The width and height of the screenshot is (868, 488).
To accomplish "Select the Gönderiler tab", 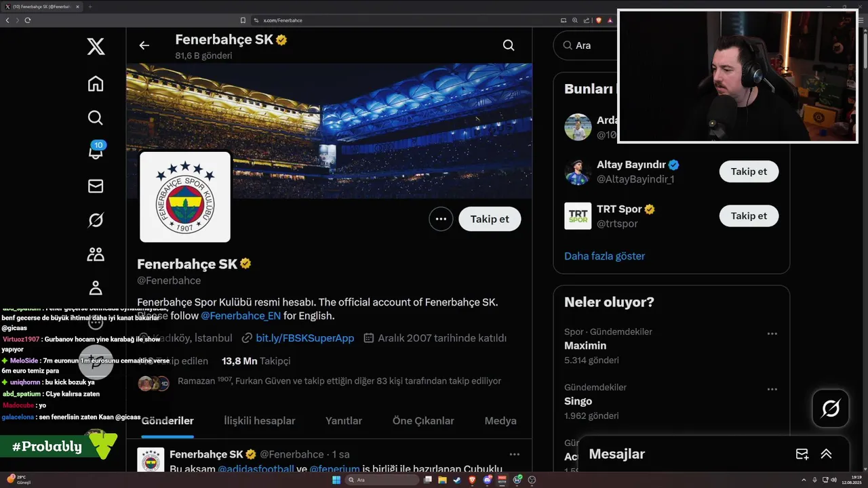I will [x=167, y=421].
